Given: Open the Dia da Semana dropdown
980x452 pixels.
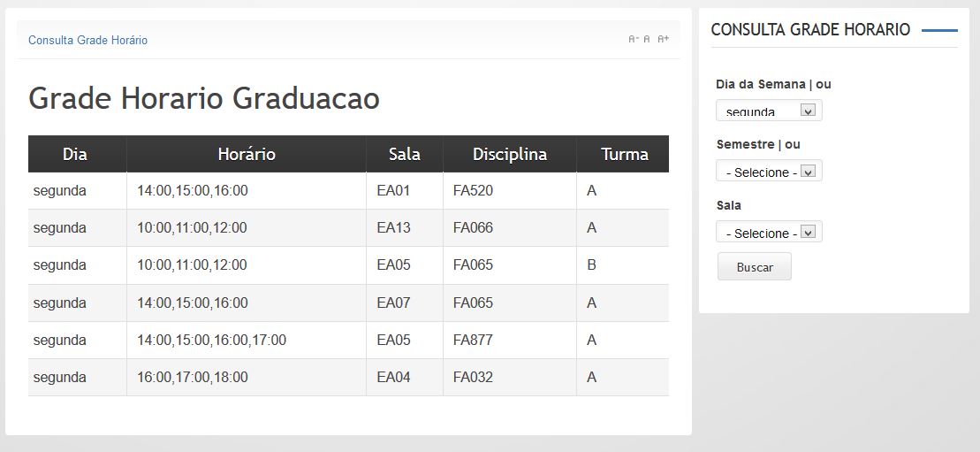Looking at the screenshot, I should pos(769,111).
